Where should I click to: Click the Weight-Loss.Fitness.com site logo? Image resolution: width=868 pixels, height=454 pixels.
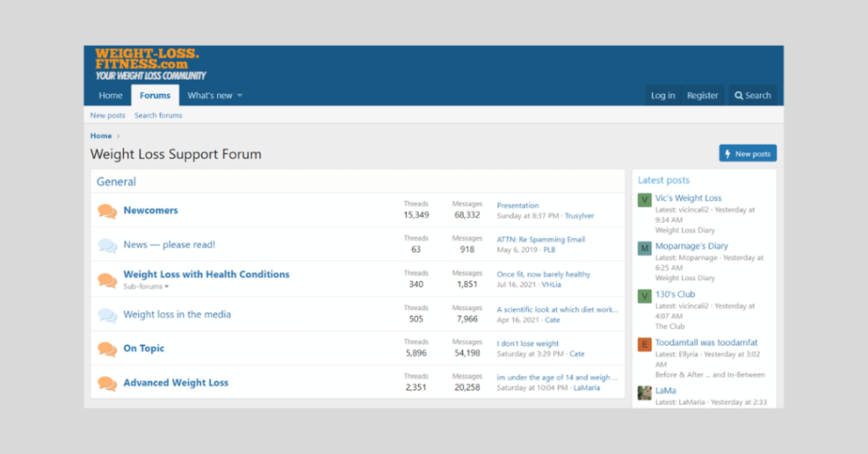(x=149, y=64)
